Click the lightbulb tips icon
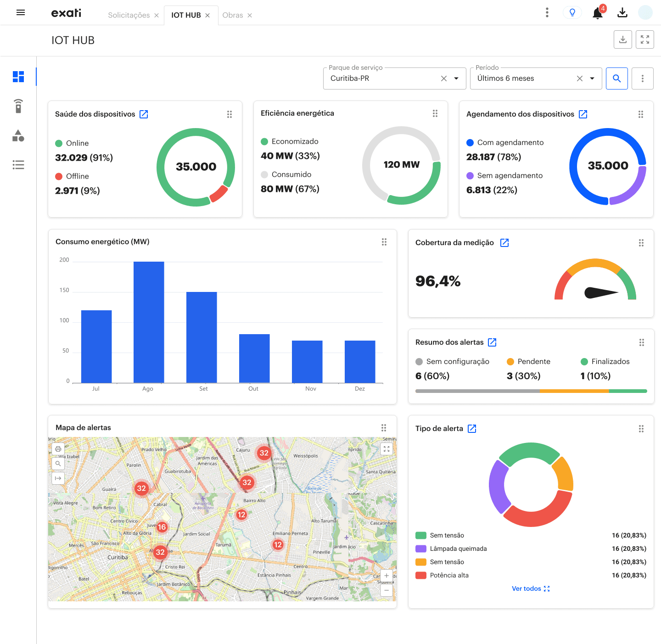661x644 pixels. point(572,12)
